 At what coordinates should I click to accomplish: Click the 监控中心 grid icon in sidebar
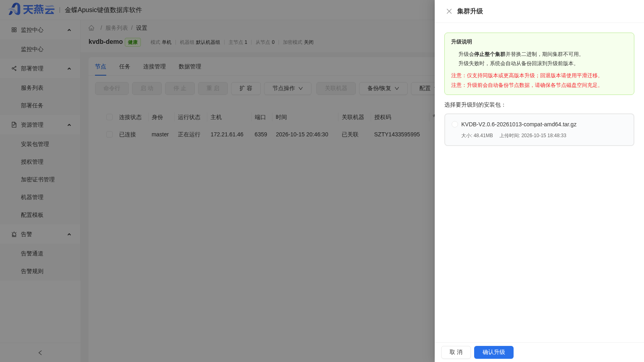click(14, 30)
